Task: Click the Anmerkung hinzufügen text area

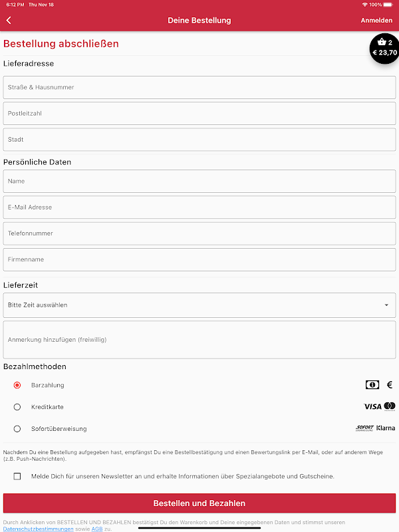Action: click(x=199, y=340)
